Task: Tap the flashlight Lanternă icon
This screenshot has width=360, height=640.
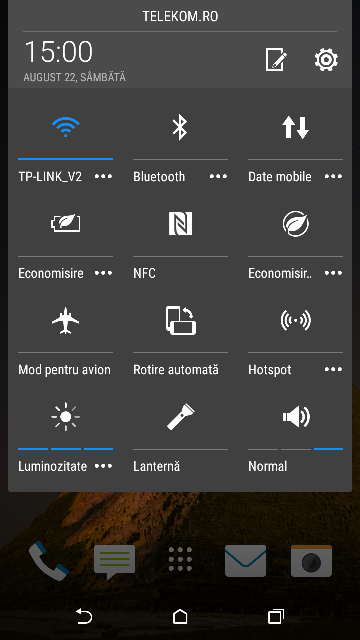Action: coord(180,417)
